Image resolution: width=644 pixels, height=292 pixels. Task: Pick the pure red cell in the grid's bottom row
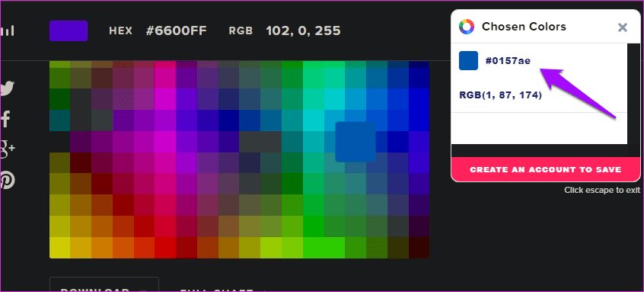click(165, 248)
